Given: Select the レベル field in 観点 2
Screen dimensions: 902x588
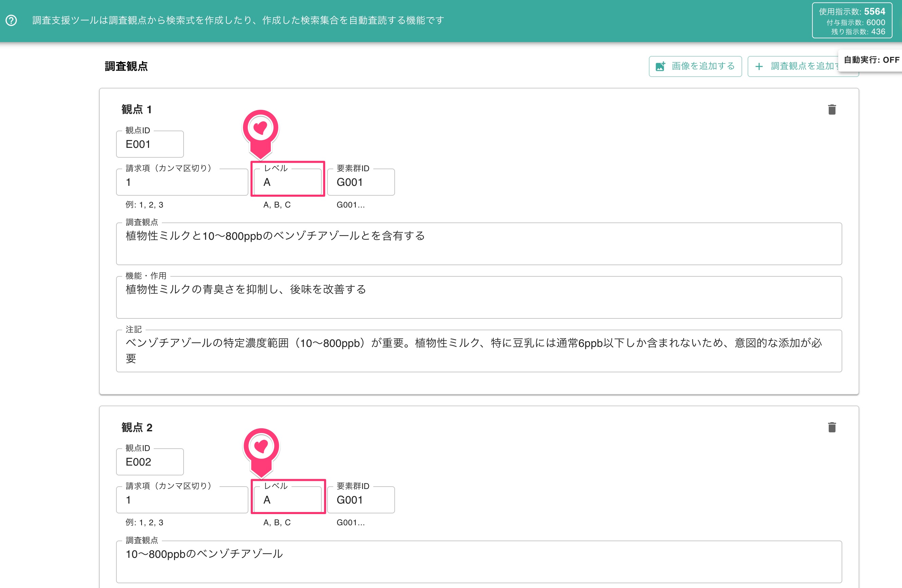Looking at the screenshot, I should tap(288, 500).
